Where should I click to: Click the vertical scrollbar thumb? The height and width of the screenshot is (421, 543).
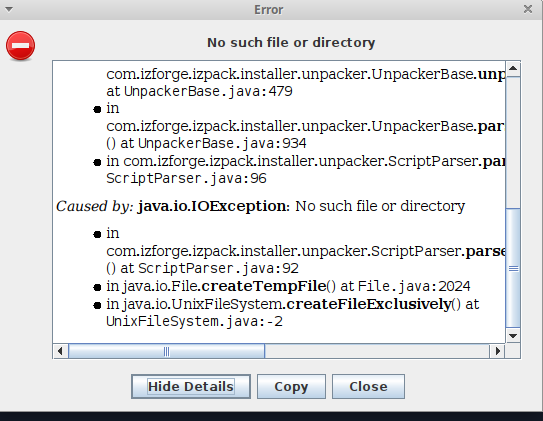(x=513, y=268)
